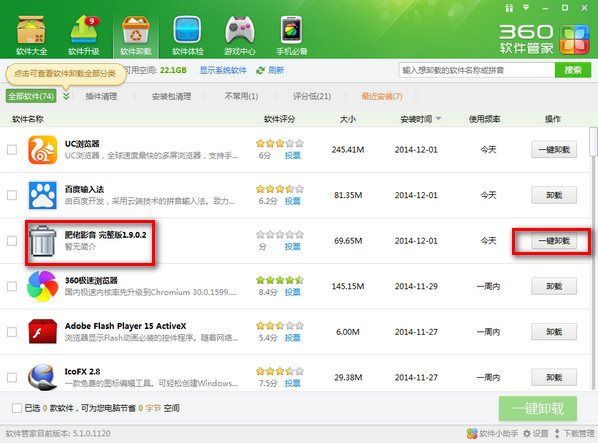
Task: Switch to 不常用(1) tab
Action: point(241,96)
